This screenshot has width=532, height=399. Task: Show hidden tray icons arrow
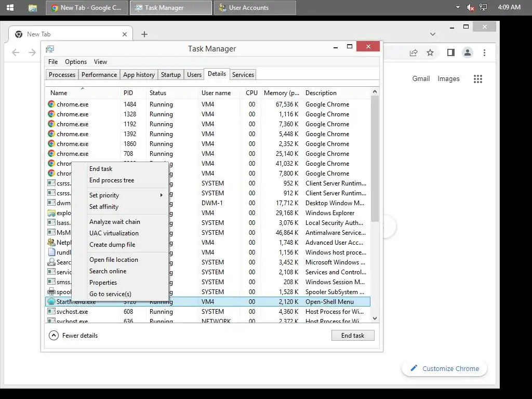458,7
